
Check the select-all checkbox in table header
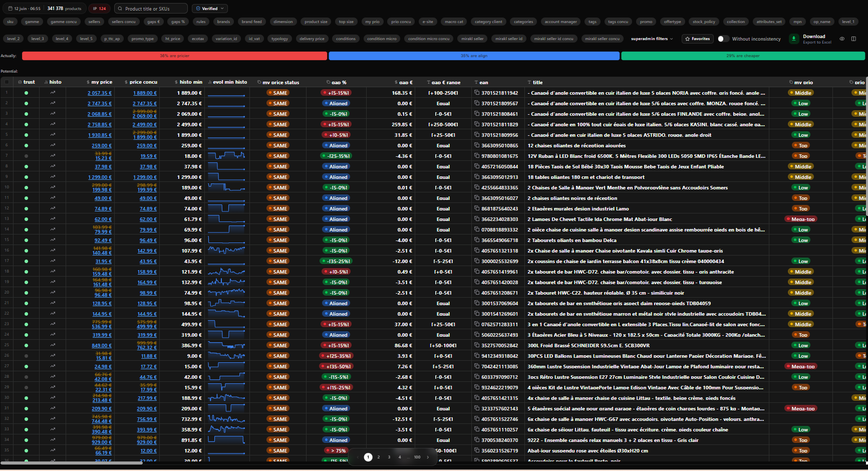[x=7, y=82]
